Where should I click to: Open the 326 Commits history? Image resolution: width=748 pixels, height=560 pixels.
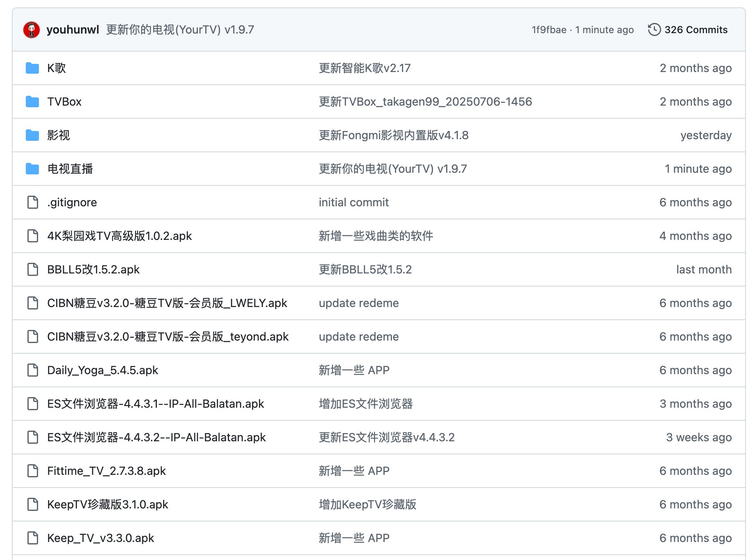(696, 30)
